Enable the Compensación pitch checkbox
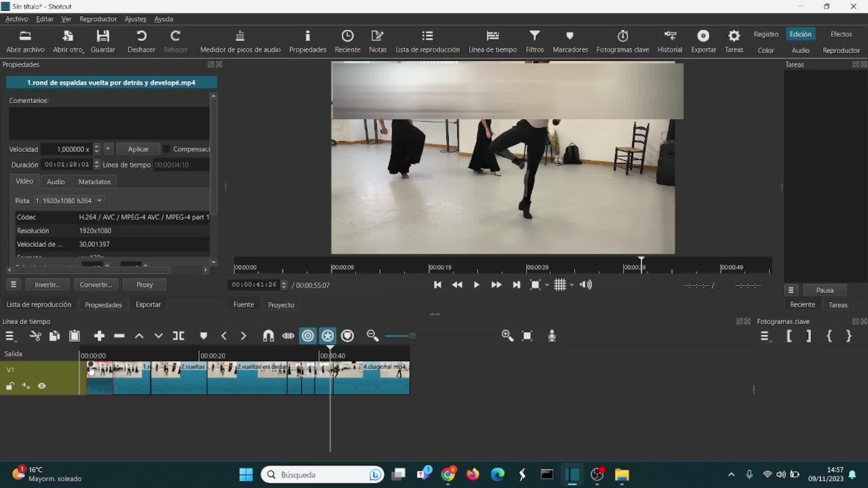868x488 pixels. click(166, 149)
